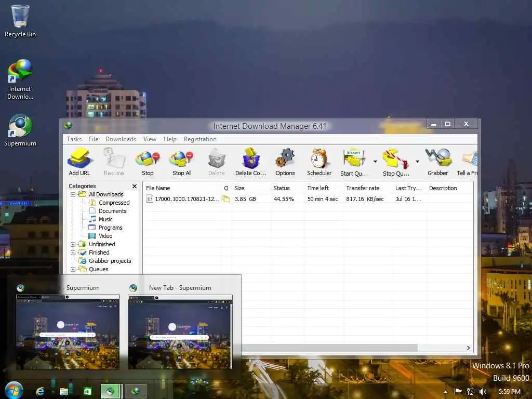Stop the current download via Stop icon
Viewport: 532px width, 399px height.
pyautogui.click(x=148, y=162)
